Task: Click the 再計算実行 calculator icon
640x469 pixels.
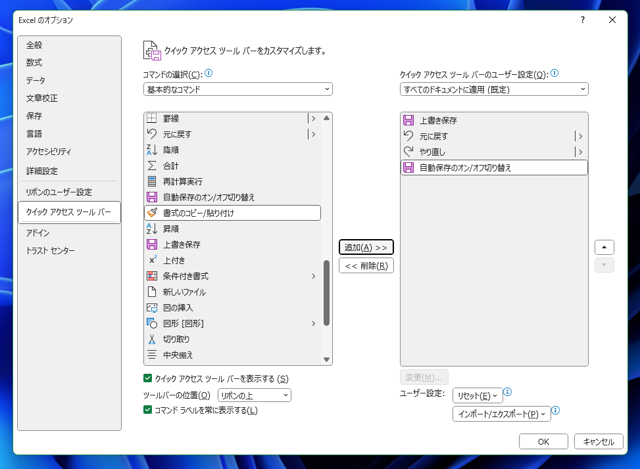Action: pos(152,181)
